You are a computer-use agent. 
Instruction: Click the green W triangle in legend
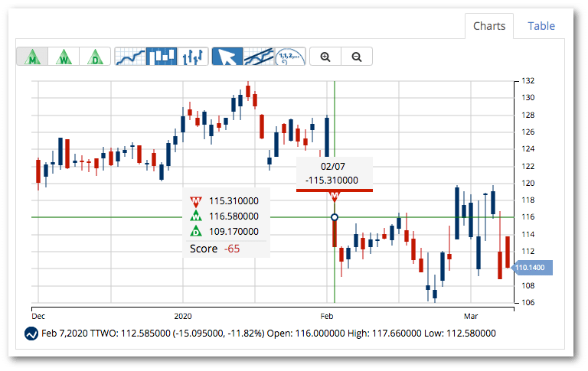196,216
